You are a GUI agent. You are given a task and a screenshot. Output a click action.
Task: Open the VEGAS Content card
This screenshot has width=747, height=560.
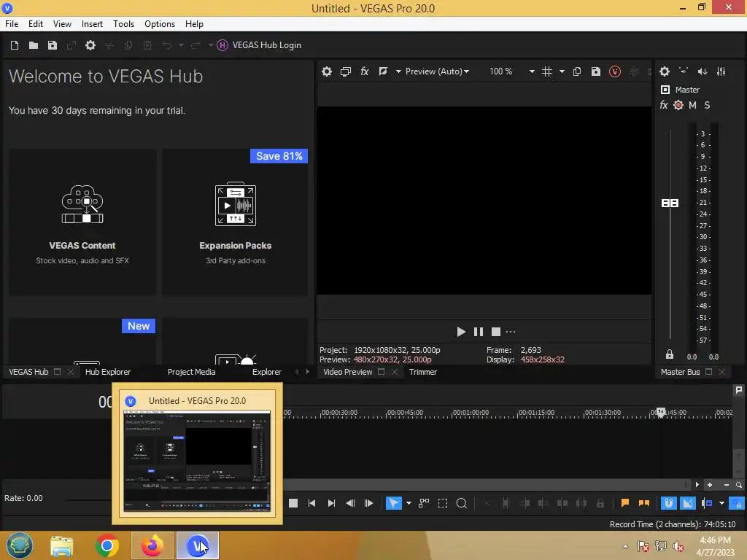coord(82,222)
